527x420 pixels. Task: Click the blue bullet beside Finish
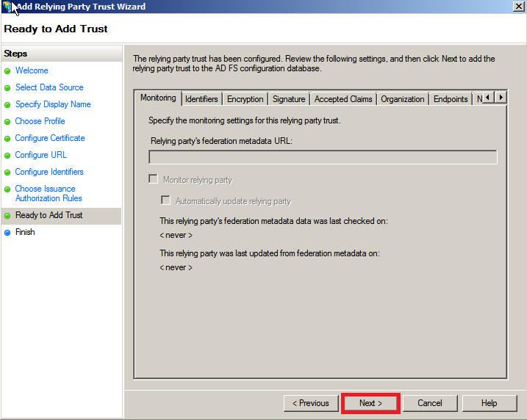pyautogui.click(x=7, y=232)
